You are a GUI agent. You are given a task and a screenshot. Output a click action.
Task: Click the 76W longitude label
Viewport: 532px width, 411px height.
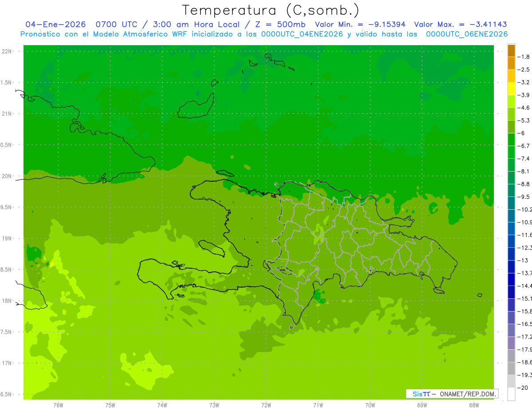point(58,405)
